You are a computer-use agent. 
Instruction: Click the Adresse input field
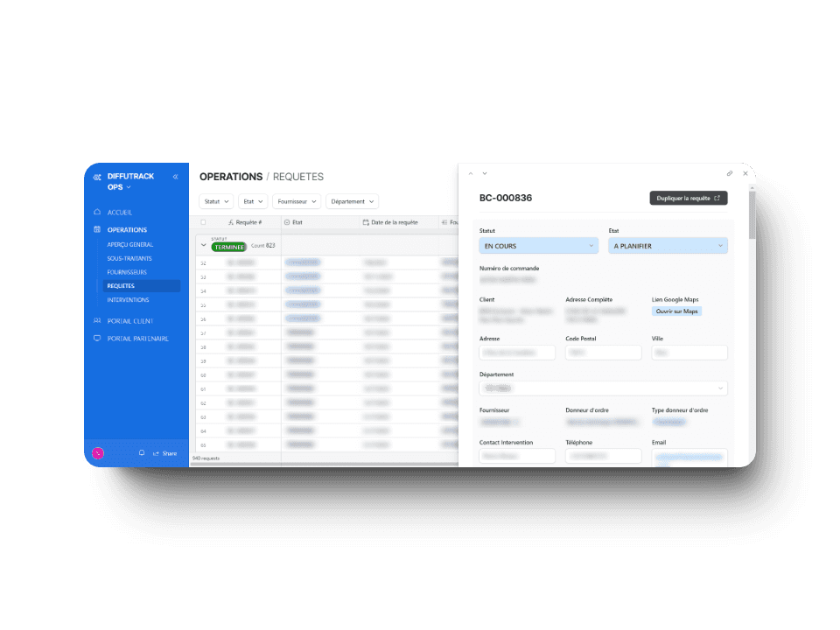(517, 353)
